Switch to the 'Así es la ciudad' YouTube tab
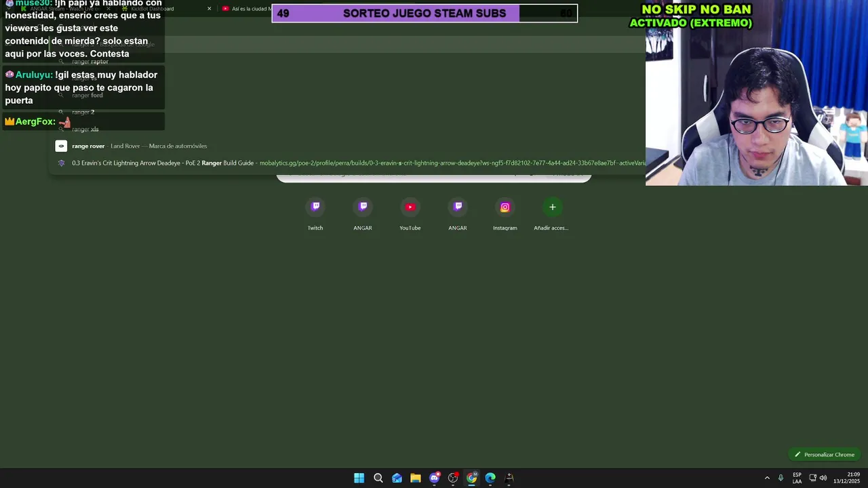 pos(245,9)
